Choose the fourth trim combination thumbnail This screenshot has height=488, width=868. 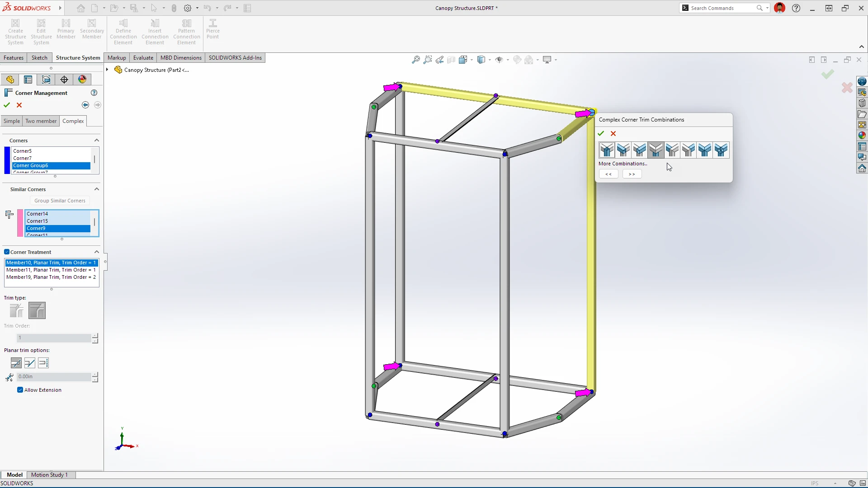(656, 150)
